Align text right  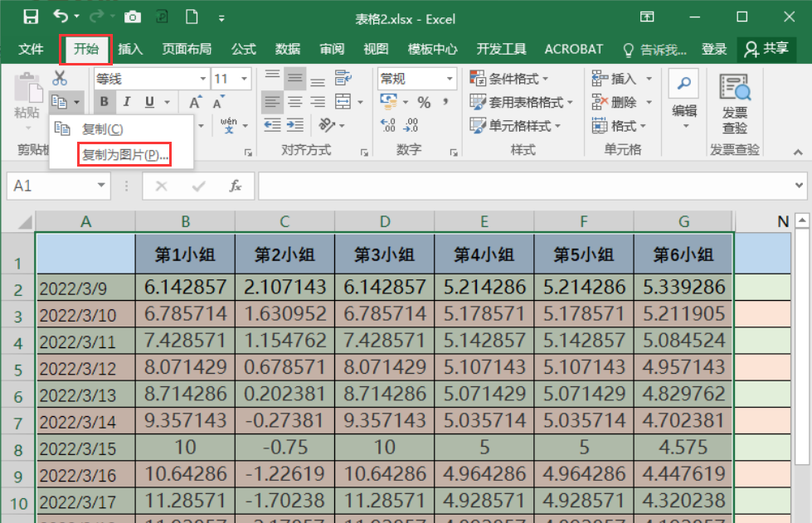(318, 102)
